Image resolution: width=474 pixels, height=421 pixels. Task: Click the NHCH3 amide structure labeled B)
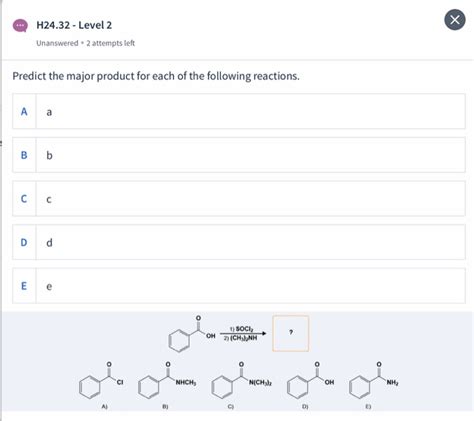click(x=167, y=380)
